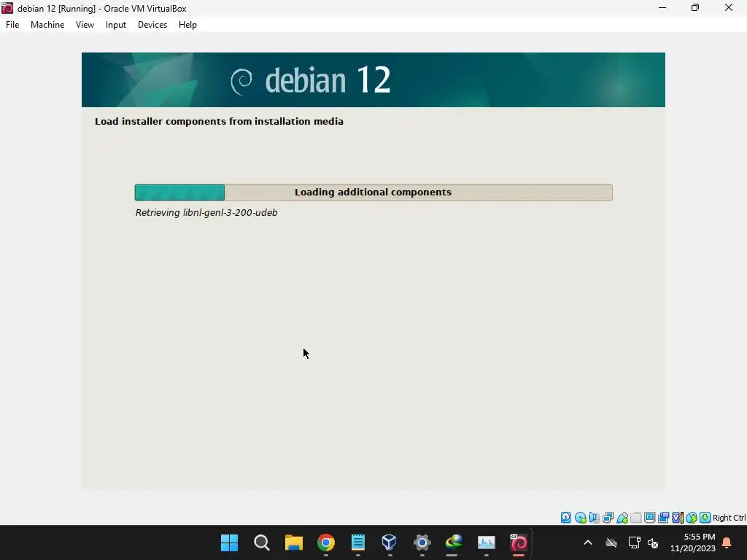Open the Input menu
Image resolution: width=747 pixels, height=560 pixels.
[116, 25]
